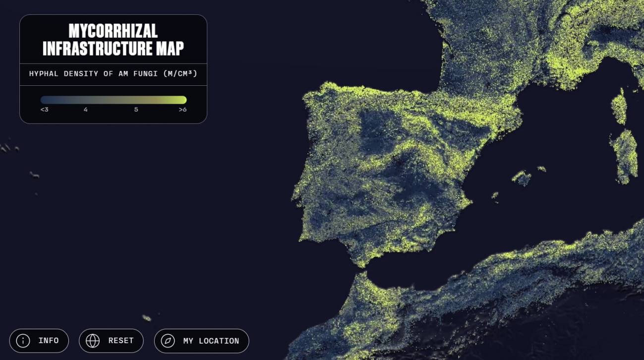
Task: Click the '<3' legend label
Action: click(45, 110)
